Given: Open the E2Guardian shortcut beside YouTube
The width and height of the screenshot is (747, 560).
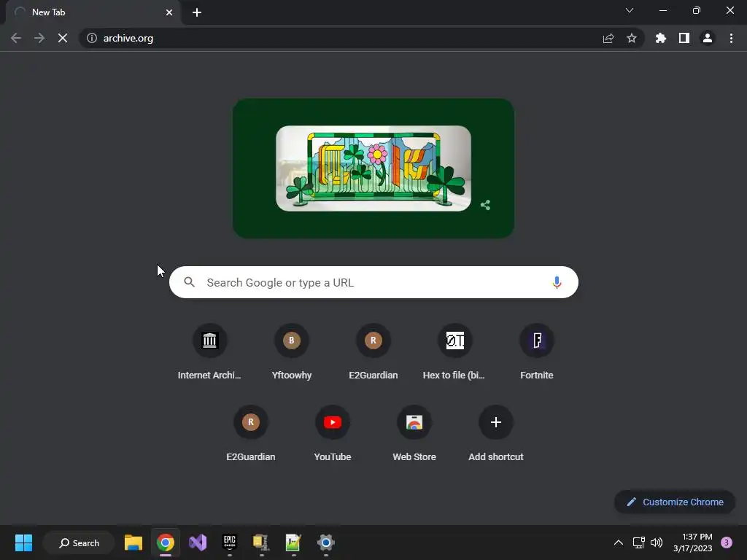Looking at the screenshot, I should (x=251, y=434).
